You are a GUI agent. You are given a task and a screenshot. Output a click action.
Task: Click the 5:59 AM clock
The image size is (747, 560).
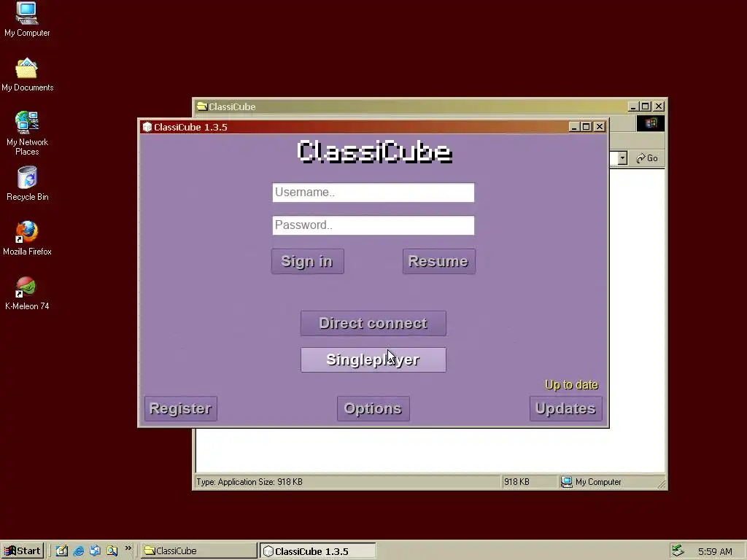[715, 551]
